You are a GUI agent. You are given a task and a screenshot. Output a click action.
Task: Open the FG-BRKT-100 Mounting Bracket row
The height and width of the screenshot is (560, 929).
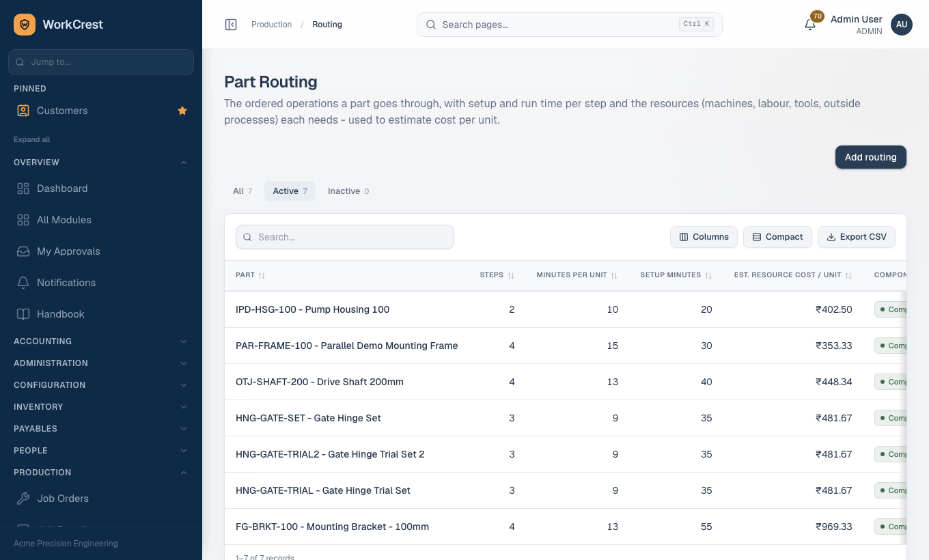[566, 527]
